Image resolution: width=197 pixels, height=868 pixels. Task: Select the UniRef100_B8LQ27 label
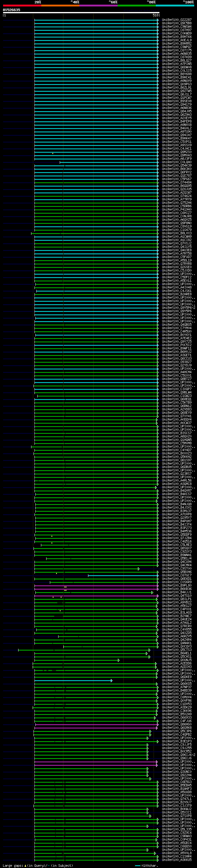176,61
